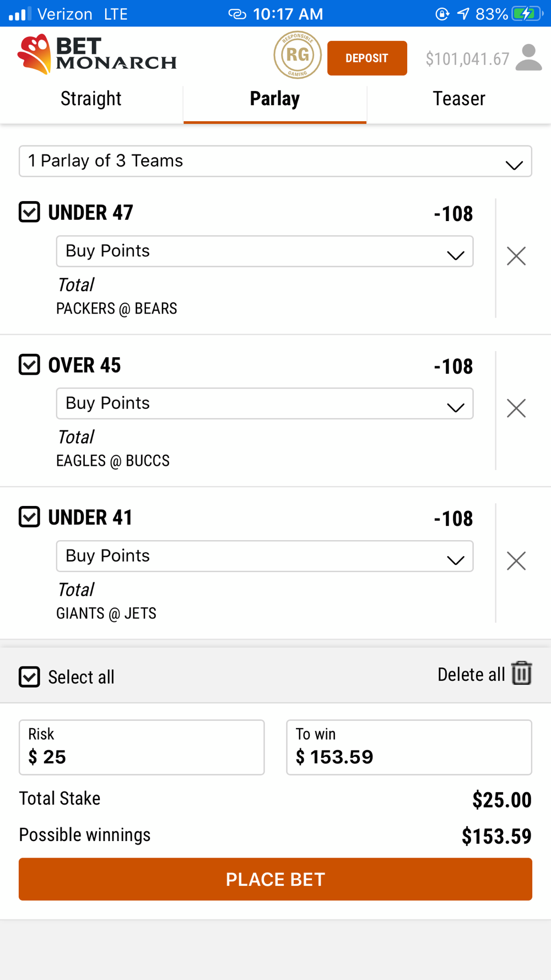Tap the Place Bet button
This screenshot has width=551, height=980.
point(275,879)
